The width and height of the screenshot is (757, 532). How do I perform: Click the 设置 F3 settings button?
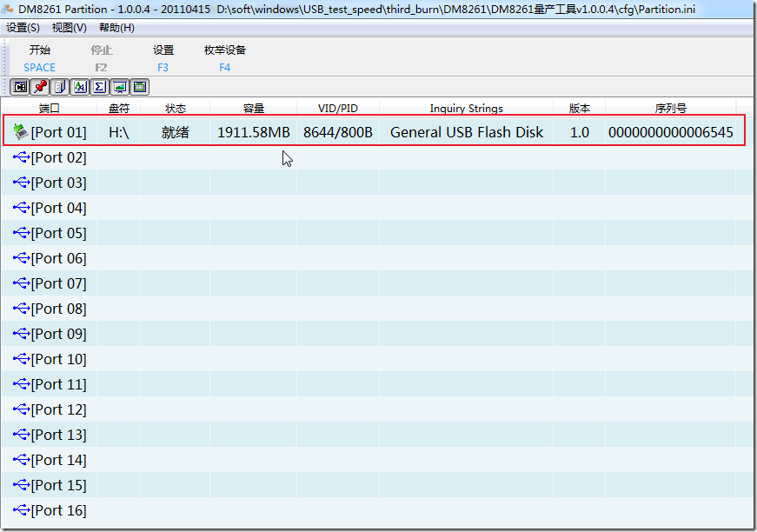coord(163,58)
